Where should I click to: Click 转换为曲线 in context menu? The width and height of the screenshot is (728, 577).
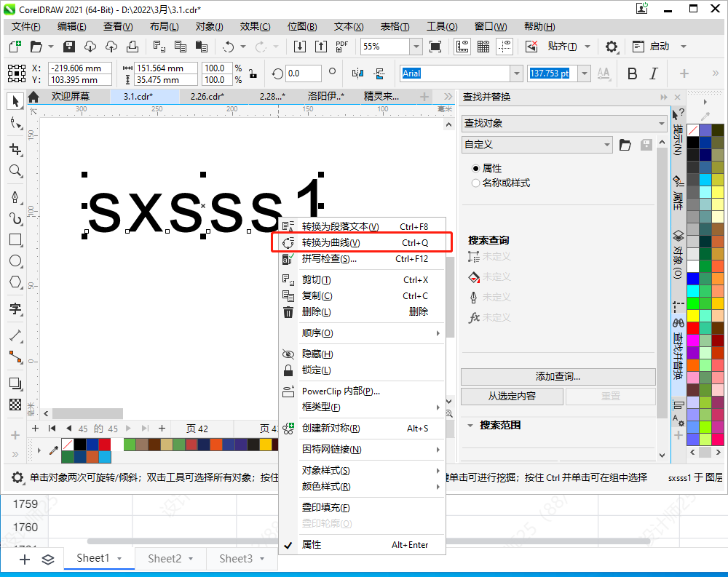[331, 242]
